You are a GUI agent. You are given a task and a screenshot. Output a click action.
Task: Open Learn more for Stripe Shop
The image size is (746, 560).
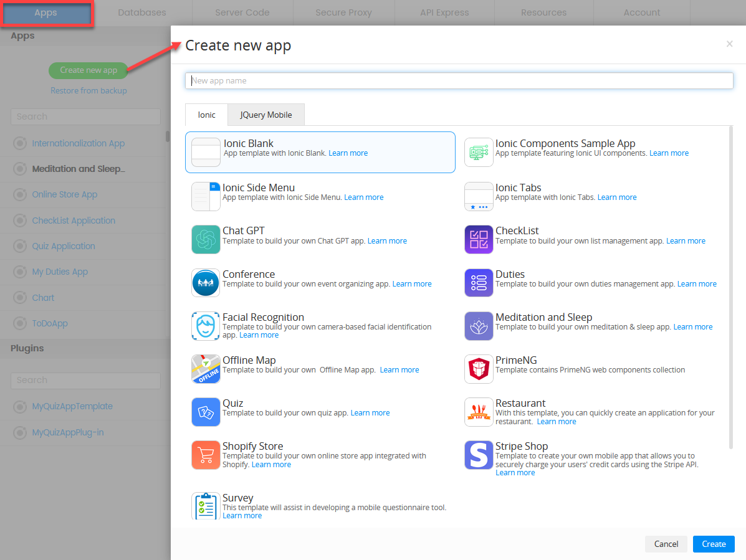pyautogui.click(x=515, y=473)
